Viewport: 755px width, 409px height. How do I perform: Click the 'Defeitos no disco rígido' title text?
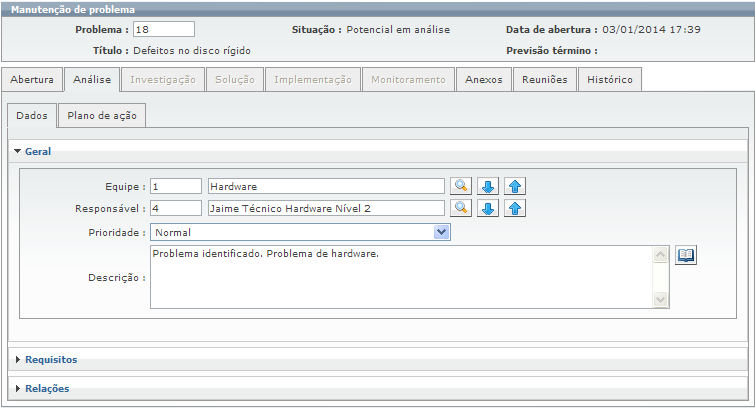[x=192, y=51]
